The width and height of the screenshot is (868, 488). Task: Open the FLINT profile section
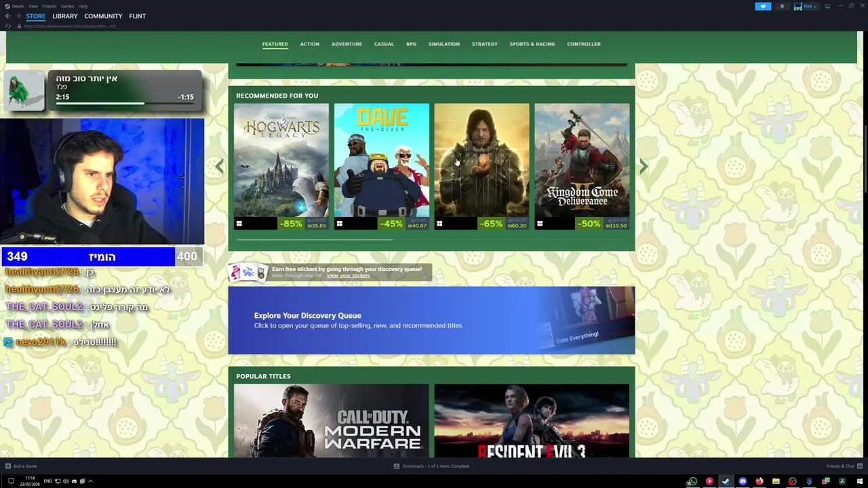coord(137,16)
